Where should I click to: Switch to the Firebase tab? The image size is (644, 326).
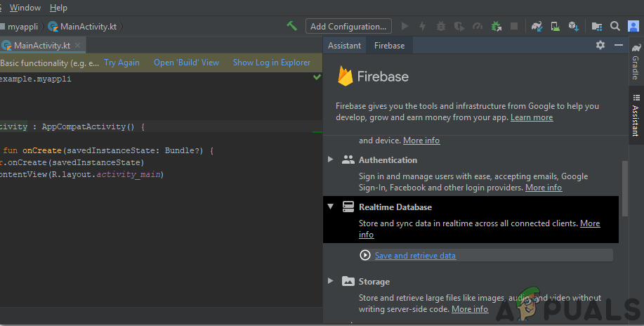click(389, 45)
